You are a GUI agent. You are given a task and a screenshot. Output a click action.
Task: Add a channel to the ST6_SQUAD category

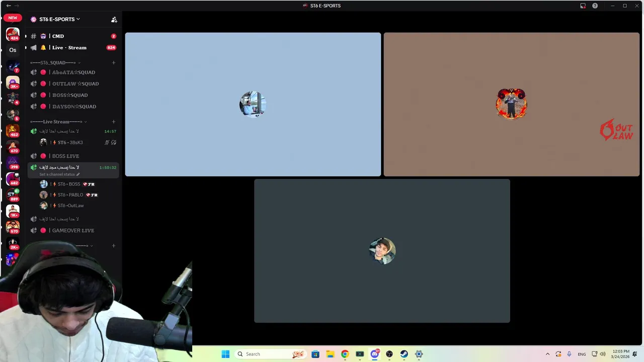pos(114,63)
